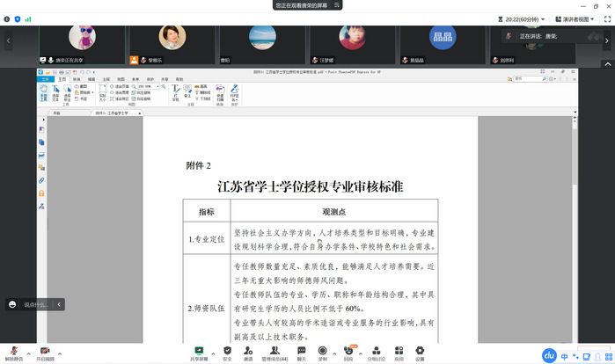Expand the 演讲者视图 view dropdown

pos(582,18)
